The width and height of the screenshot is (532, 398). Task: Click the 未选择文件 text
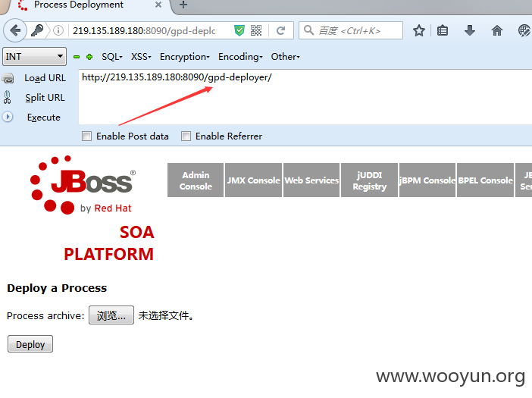(x=166, y=315)
